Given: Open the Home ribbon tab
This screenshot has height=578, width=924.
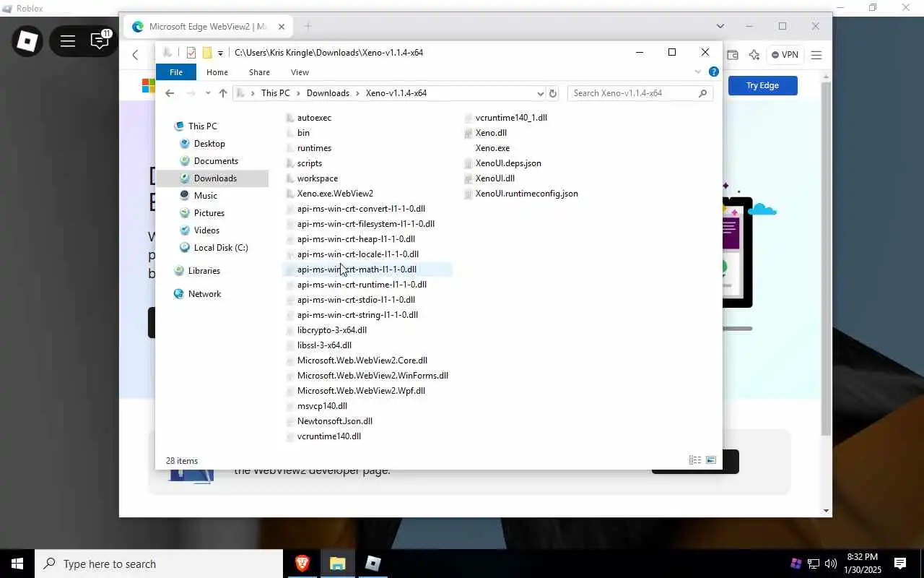Looking at the screenshot, I should tap(217, 72).
